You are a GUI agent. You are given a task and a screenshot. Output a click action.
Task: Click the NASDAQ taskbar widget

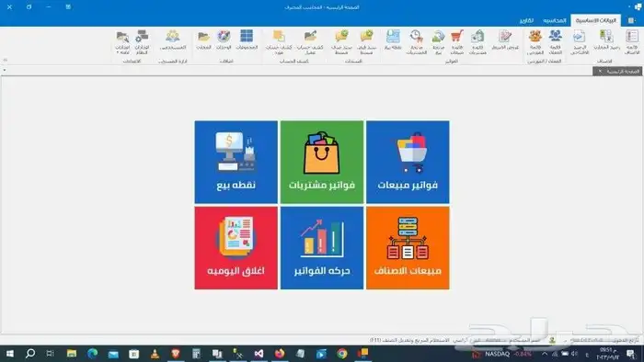pyautogui.click(x=502, y=354)
